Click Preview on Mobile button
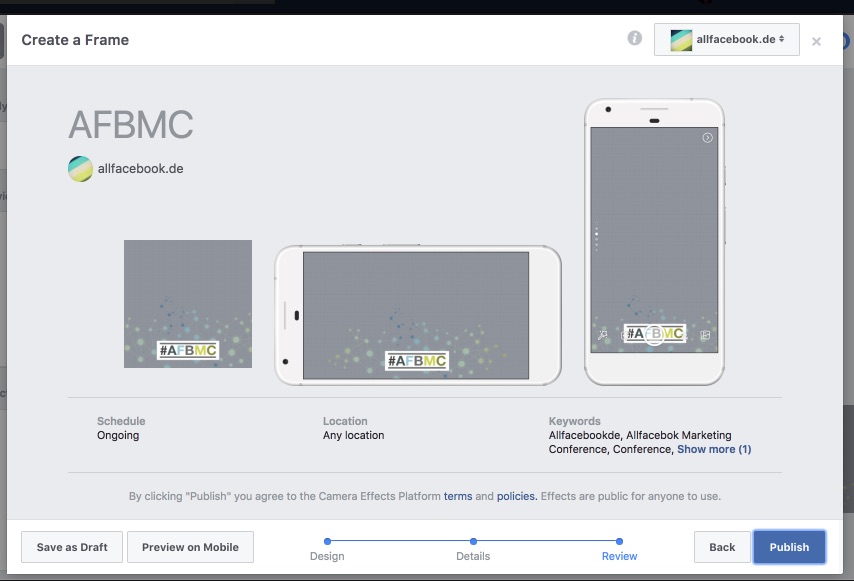The height and width of the screenshot is (581, 854). [190, 547]
